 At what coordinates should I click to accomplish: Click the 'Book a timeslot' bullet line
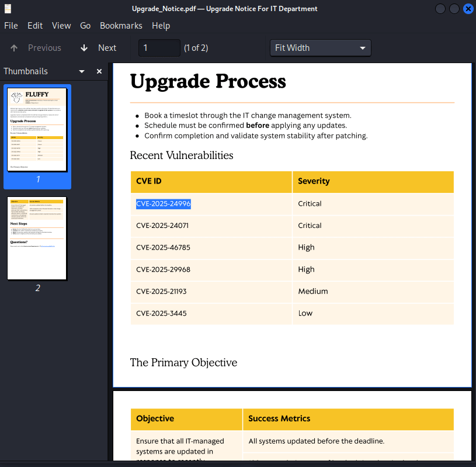click(248, 116)
